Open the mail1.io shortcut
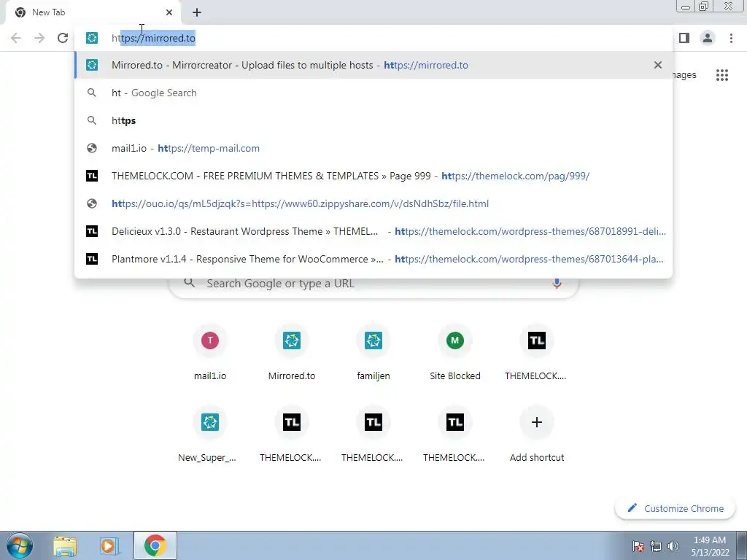The width and height of the screenshot is (747, 560). pyautogui.click(x=210, y=354)
